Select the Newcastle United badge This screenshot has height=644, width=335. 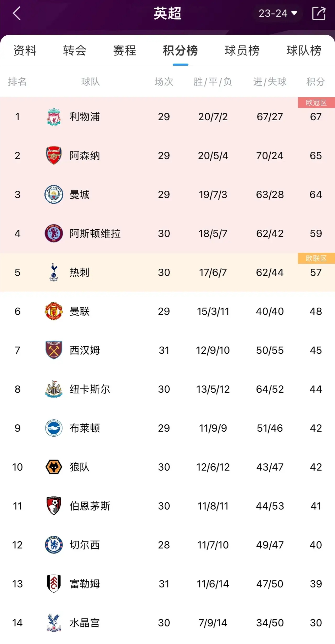(x=53, y=389)
